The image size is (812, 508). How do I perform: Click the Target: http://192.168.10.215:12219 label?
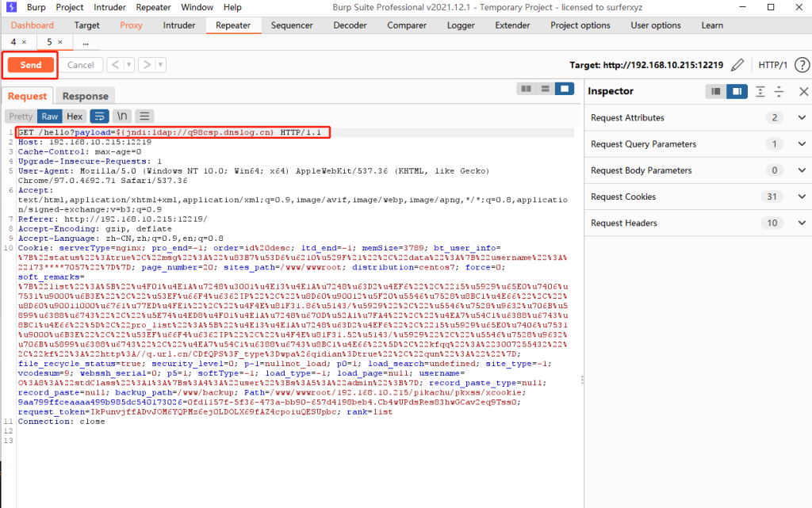pyautogui.click(x=646, y=65)
